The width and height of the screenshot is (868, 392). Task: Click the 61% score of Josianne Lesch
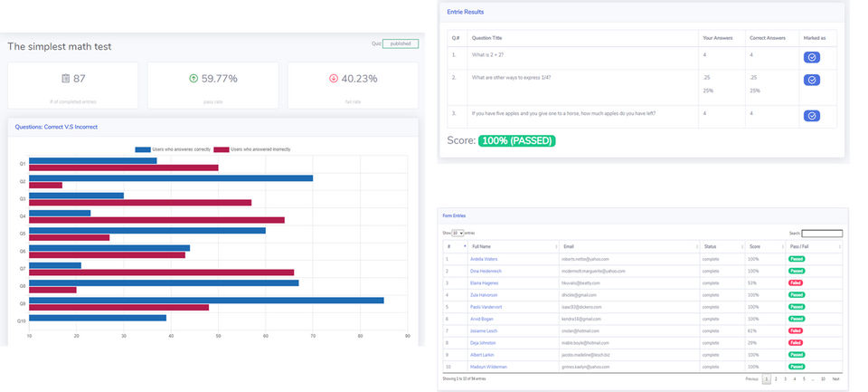pos(753,331)
